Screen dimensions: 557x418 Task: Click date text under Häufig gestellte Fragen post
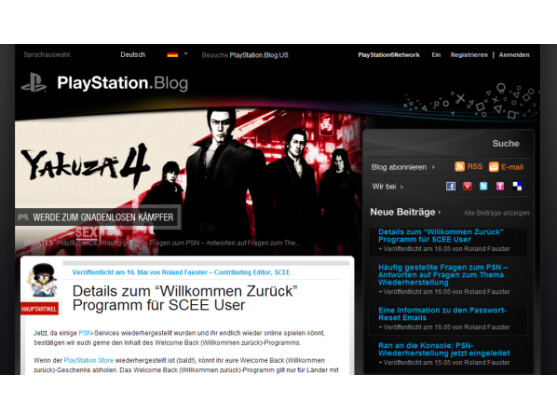pyautogui.click(x=444, y=292)
